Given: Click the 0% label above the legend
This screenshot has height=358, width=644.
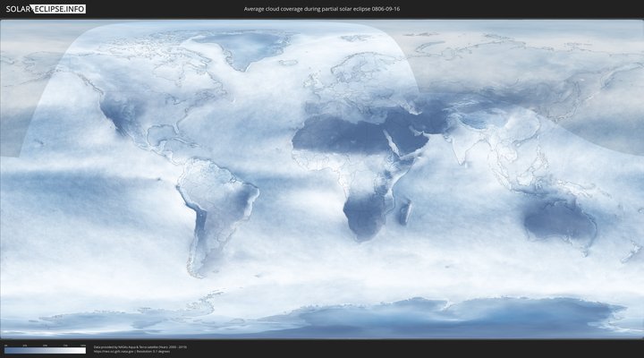Looking at the screenshot, I should pyautogui.click(x=5, y=345).
